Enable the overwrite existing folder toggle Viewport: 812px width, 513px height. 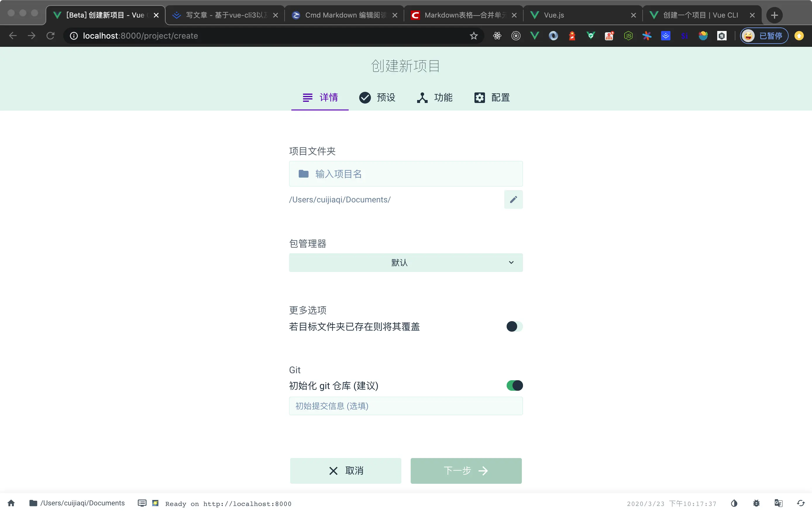pos(514,326)
